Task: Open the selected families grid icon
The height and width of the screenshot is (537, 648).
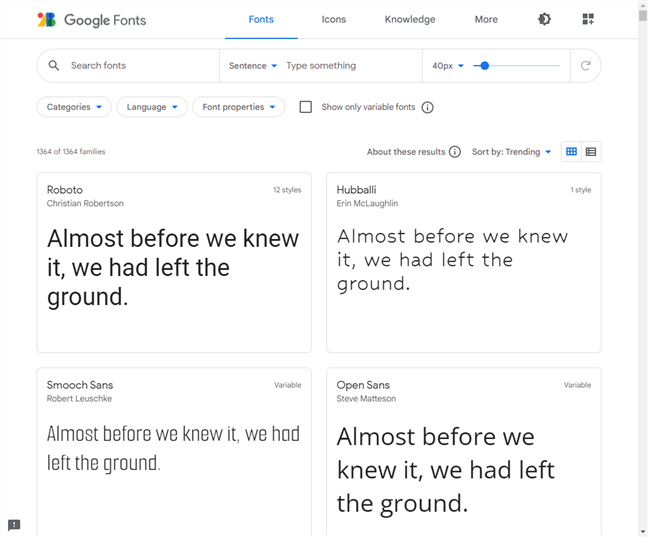Action: (588, 19)
